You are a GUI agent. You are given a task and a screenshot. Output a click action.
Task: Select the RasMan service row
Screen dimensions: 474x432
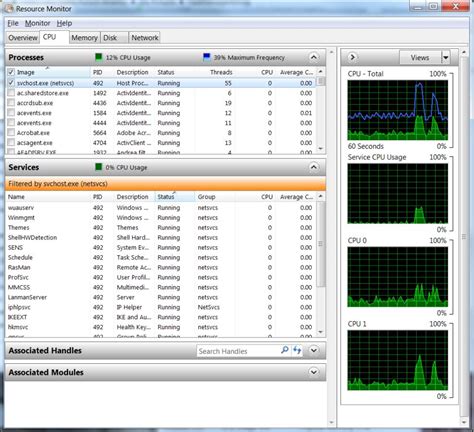tap(161, 267)
